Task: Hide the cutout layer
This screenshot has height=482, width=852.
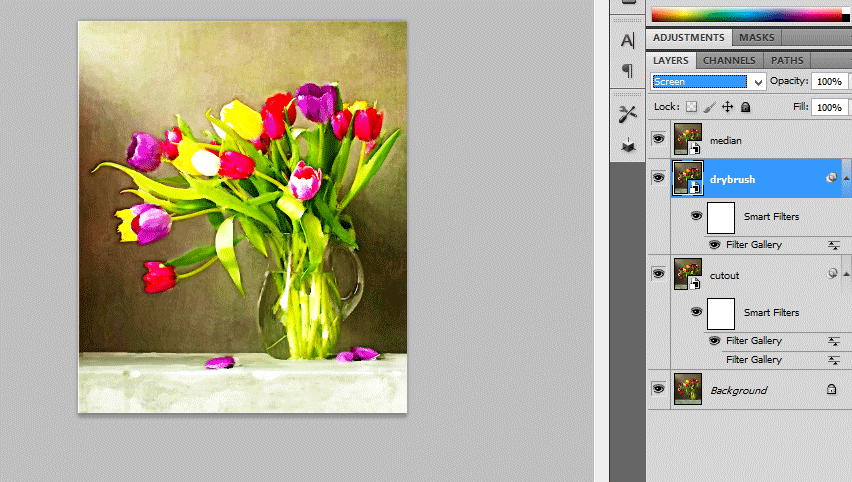Action: pyautogui.click(x=658, y=273)
